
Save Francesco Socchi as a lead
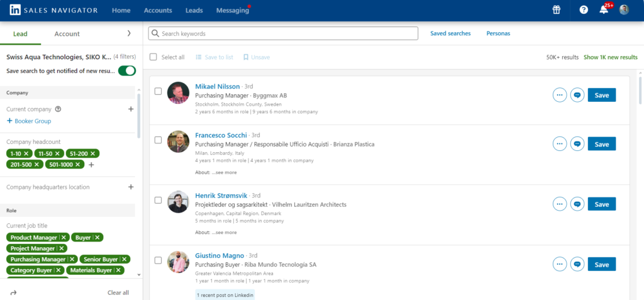pyautogui.click(x=602, y=144)
